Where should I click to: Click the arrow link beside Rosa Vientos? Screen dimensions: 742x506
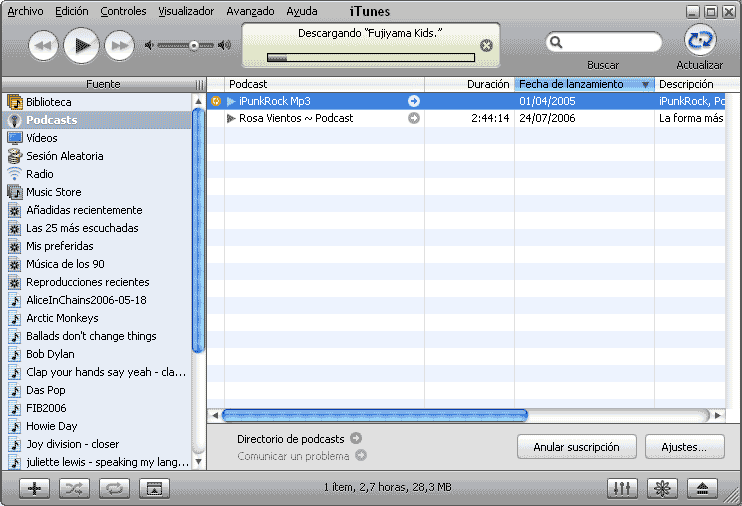tap(414, 118)
